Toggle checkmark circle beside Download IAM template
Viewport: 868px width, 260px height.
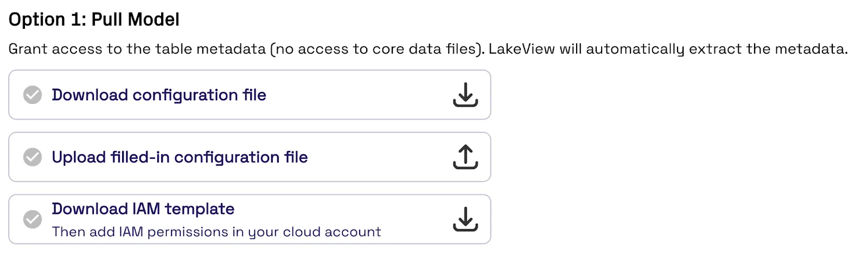pos(33,219)
